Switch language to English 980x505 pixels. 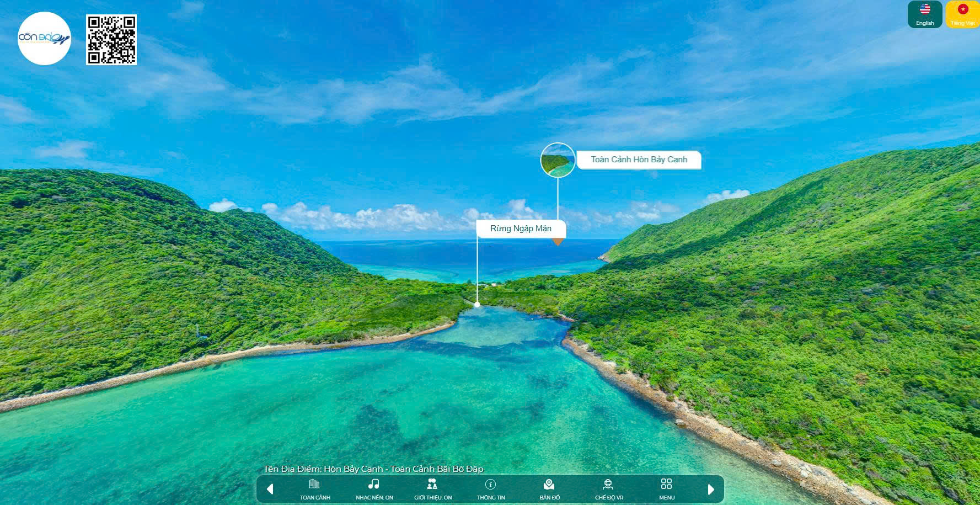pos(924,14)
